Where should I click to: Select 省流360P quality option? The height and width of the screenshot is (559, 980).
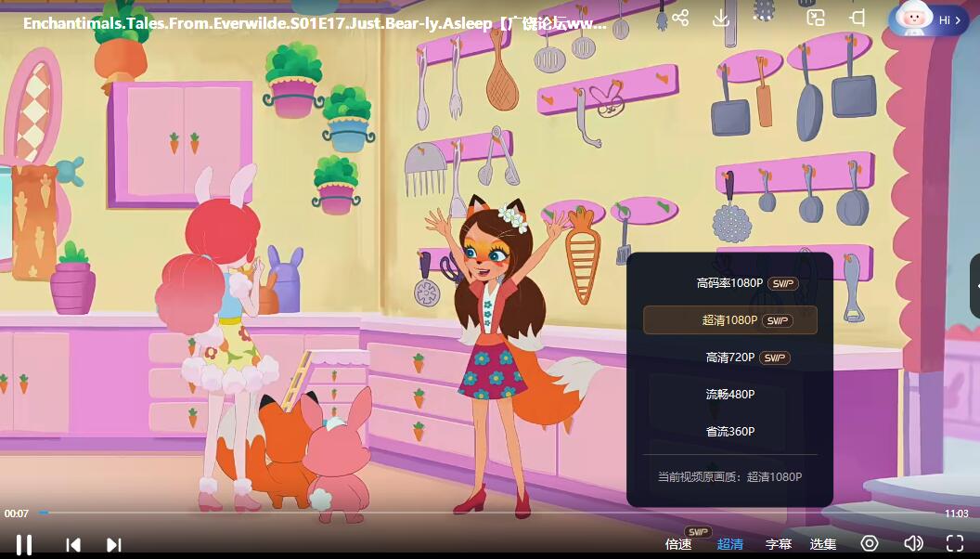730,431
